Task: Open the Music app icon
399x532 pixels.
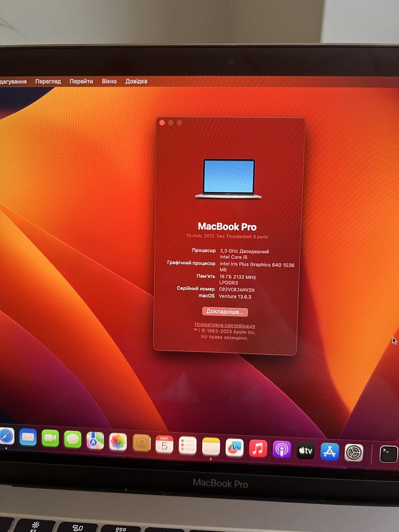Action: click(258, 448)
